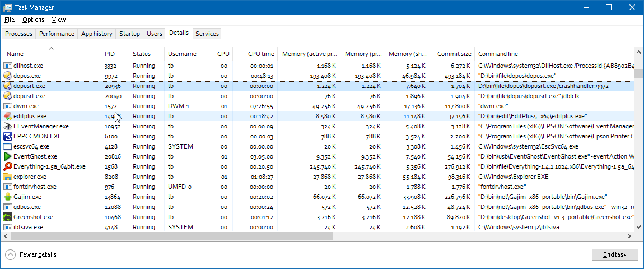Open the Options menu
Screen dimensions: 644x269
click(33, 20)
